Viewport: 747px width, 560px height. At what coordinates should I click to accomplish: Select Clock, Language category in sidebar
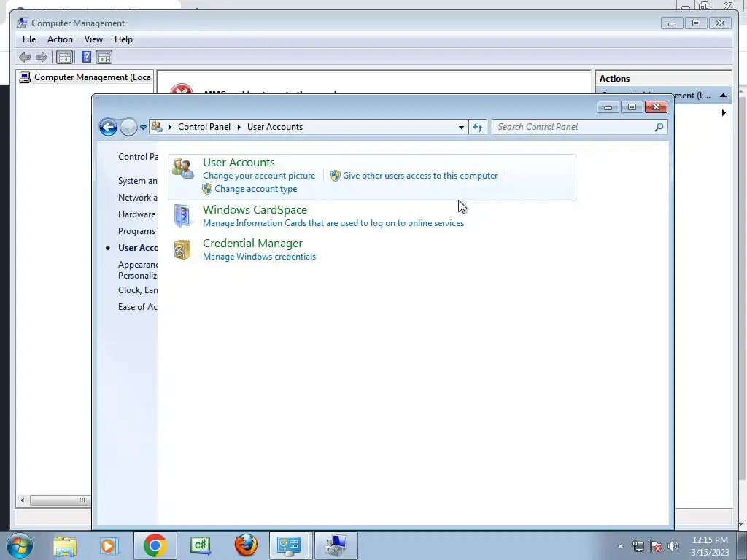(x=138, y=290)
